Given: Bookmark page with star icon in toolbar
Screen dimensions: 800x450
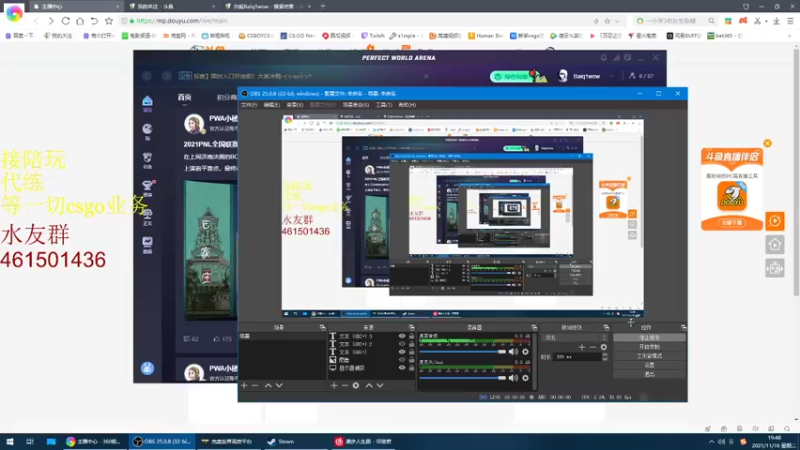Looking at the screenshot, I should tap(109, 21).
